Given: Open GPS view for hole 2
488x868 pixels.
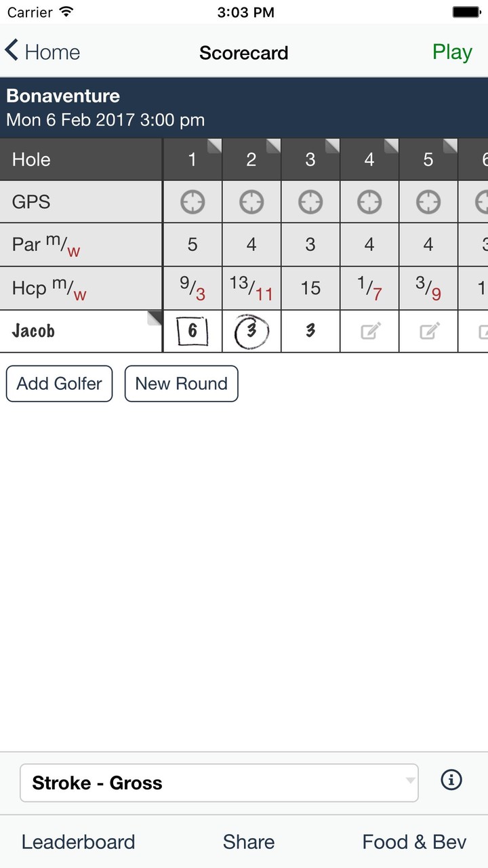Looking at the screenshot, I should tap(251, 201).
